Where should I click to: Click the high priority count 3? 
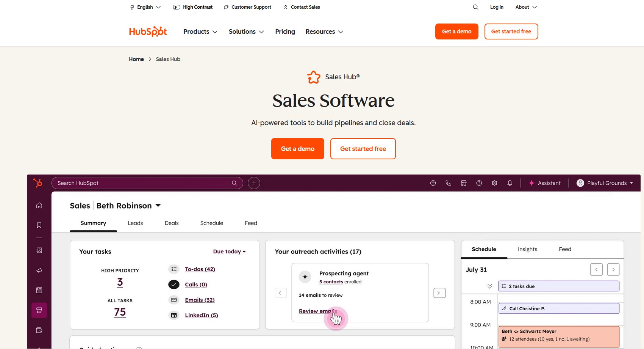coord(120,282)
